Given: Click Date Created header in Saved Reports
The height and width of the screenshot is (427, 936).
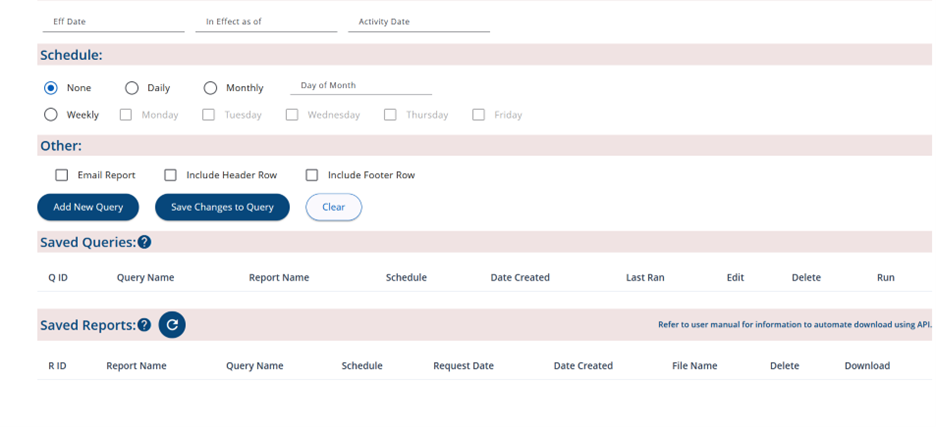Looking at the screenshot, I should click(x=583, y=365).
